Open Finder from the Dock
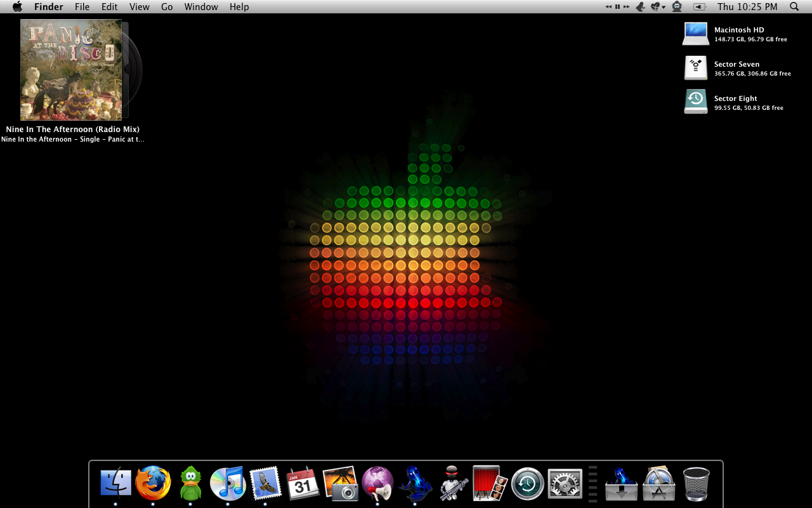The width and height of the screenshot is (812, 508). 115,483
